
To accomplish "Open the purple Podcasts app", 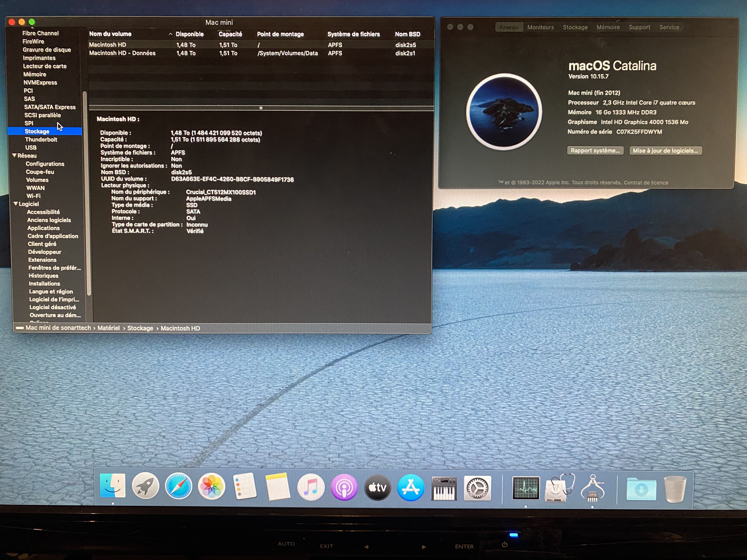I will point(344,487).
